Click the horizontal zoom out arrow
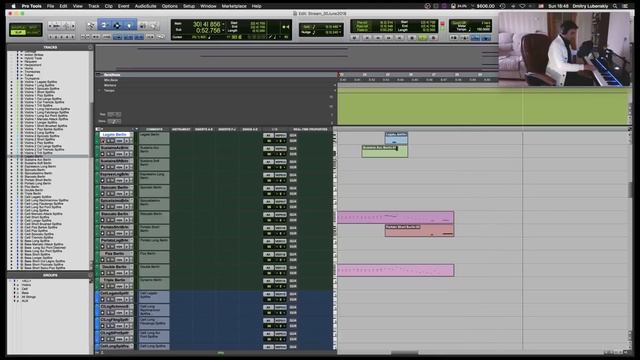The height and width of the screenshot is (360, 640). click(x=50, y=26)
